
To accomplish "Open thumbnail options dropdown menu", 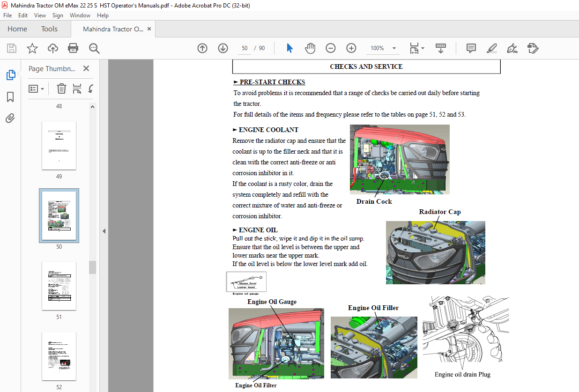I will click(x=36, y=89).
